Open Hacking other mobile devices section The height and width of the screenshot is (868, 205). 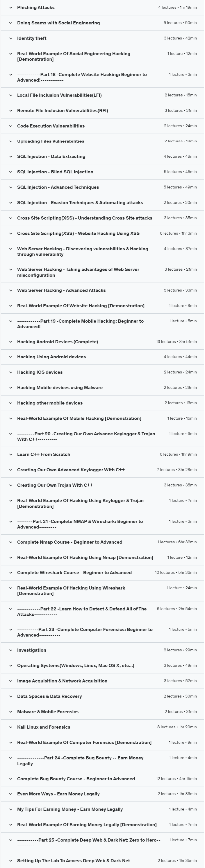click(x=50, y=403)
